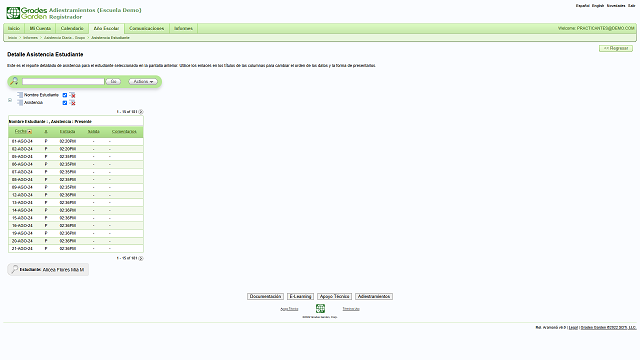Disable the Asistencia break checkbox
The height and width of the screenshot is (360, 640).
[64, 103]
